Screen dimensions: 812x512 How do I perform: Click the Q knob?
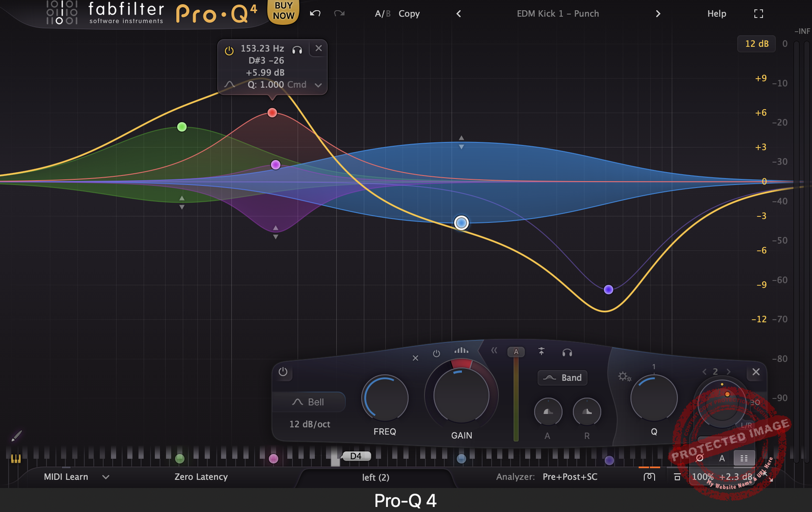654,398
